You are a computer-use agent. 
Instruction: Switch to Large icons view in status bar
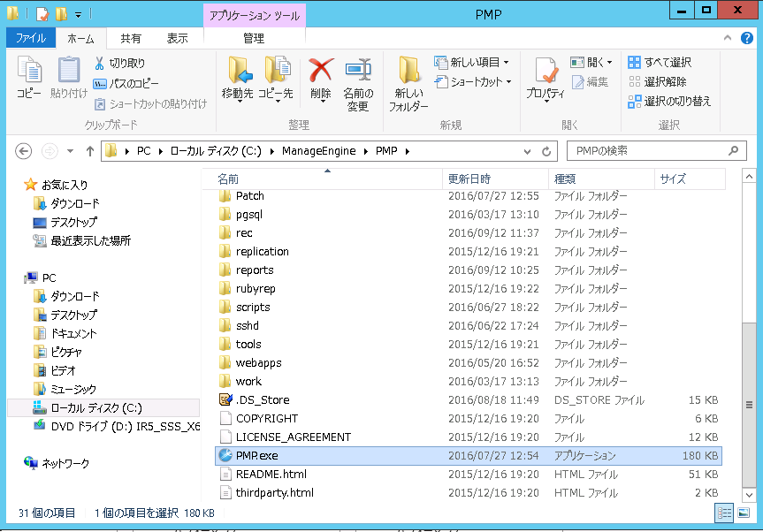pos(744,513)
